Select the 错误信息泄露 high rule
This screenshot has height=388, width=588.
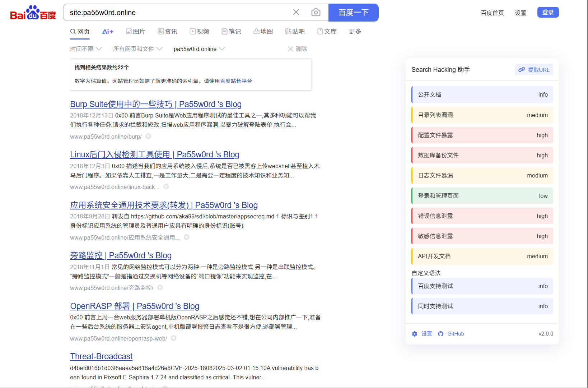tap(482, 216)
